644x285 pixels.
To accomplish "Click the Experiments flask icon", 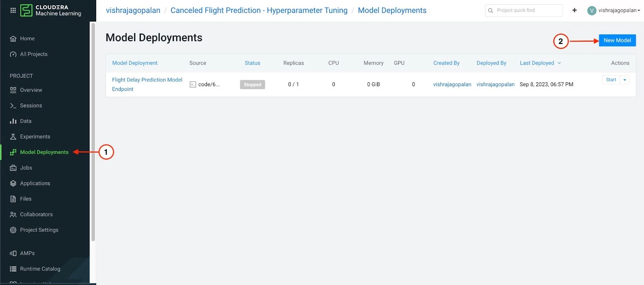I will pyautogui.click(x=13, y=137).
